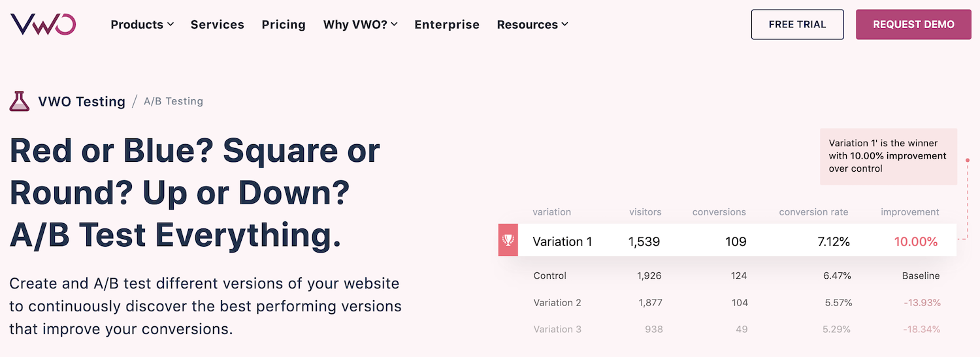Open the Why VWO? dropdown
Image resolution: width=980 pixels, height=357 pixels.
tap(360, 25)
